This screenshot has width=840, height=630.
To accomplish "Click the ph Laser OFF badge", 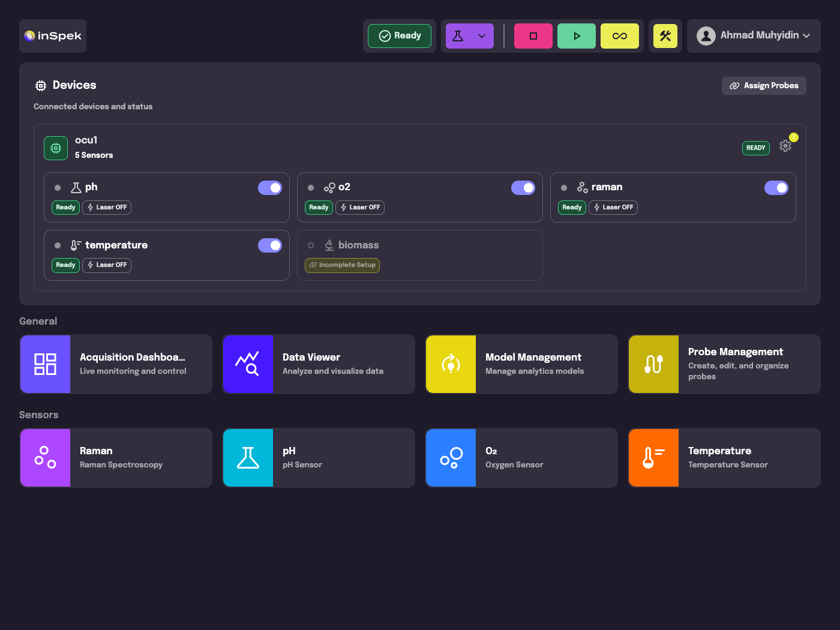I will 107,208.
